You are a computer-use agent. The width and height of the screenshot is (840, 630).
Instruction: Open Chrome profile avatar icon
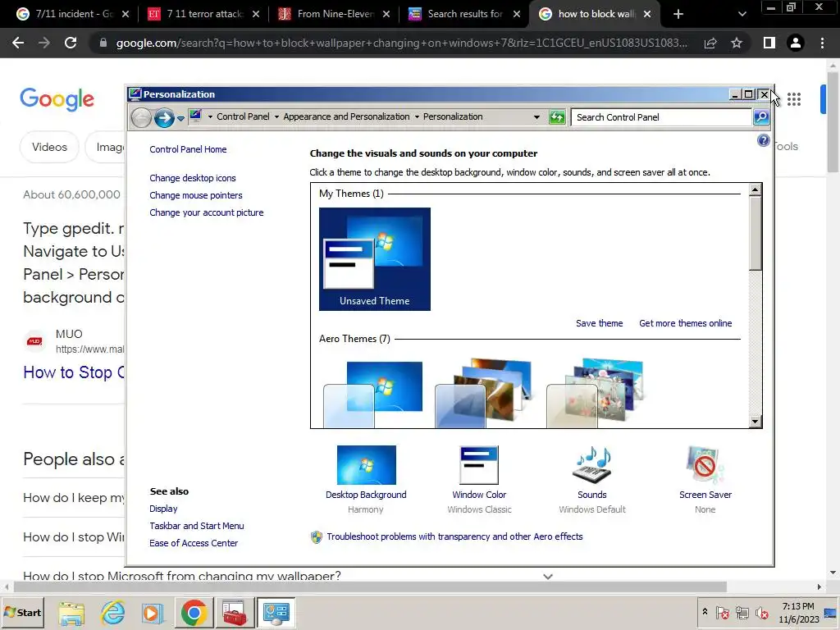pyautogui.click(x=796, y=43)
